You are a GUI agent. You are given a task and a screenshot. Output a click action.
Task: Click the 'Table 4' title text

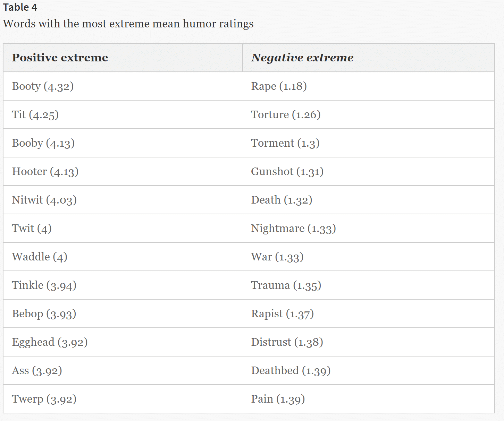[x=20, y=7]
